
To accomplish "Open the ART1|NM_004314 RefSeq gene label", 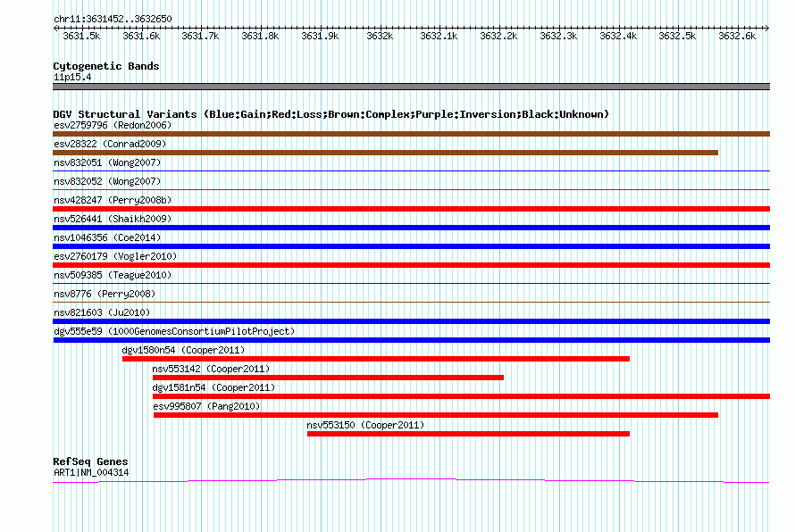I will 91,473.
